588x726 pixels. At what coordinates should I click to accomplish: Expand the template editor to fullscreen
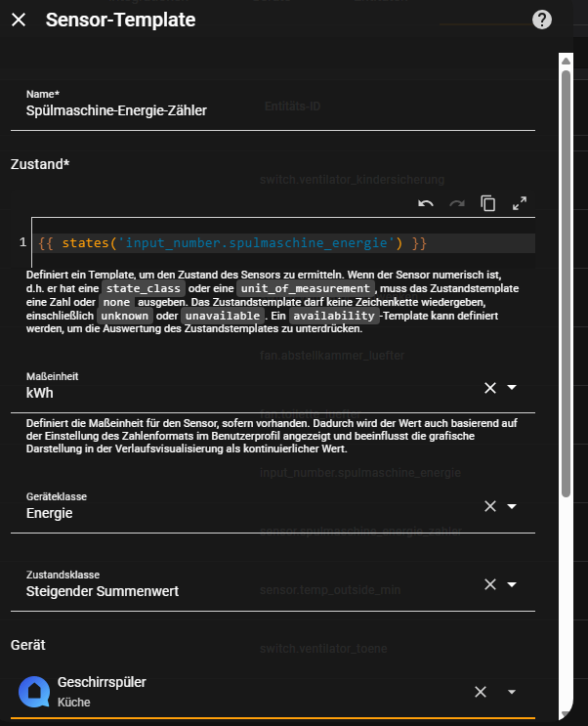[x=520, y=203]
